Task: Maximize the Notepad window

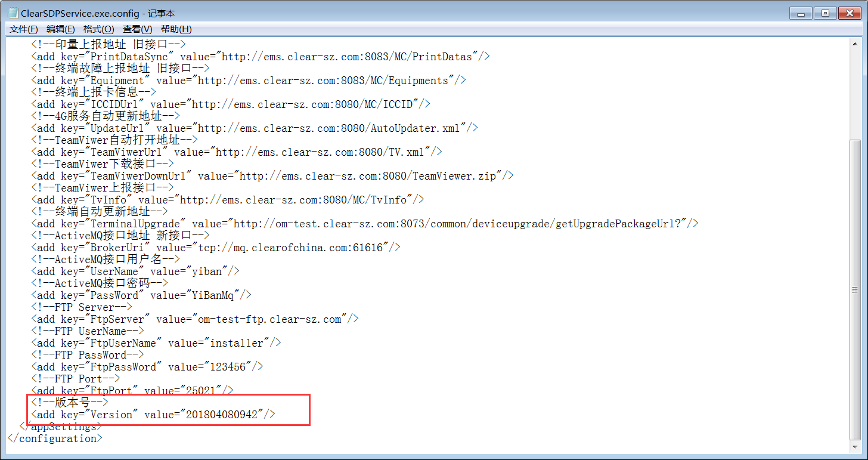Action: 824,13
